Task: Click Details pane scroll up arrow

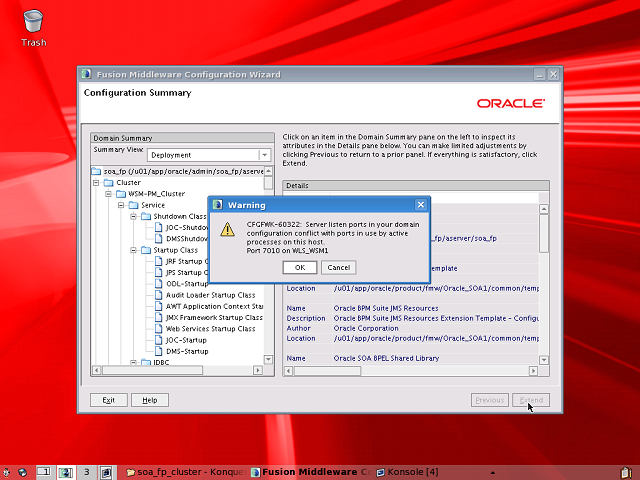Action: [x=544, y=209]
